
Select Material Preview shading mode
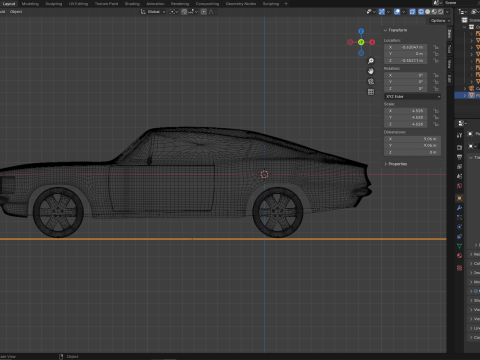click(x=434, y=12)
